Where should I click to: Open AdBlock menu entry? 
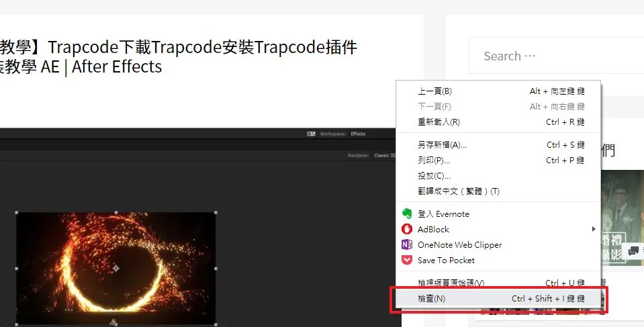(x=498, y=229)
